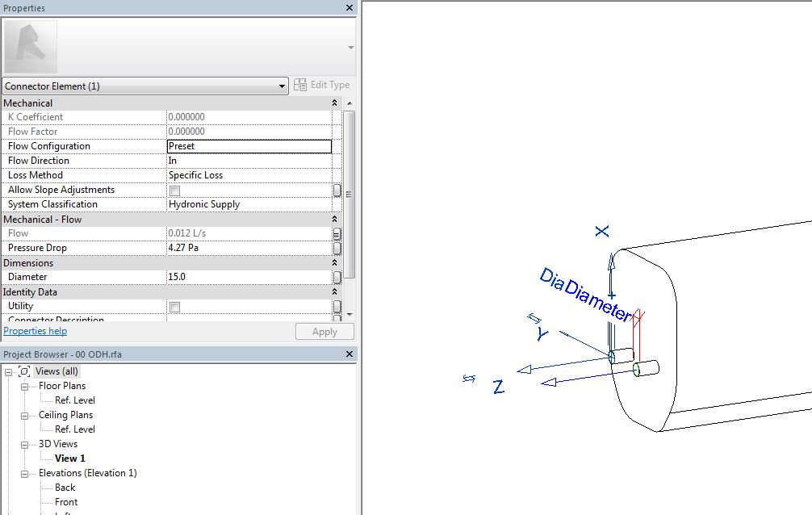The height and width of the screenshot is (515, 812).
Task: Click associate parameter button beside Allow Slope Adjustments
Action: click(338, 190)
